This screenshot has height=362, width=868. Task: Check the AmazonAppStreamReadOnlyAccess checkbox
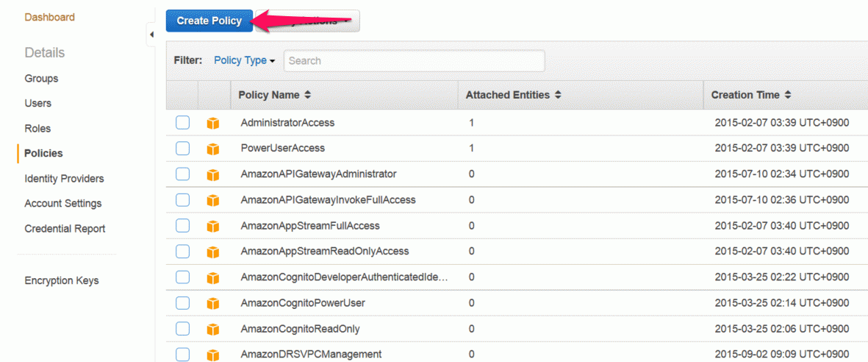[183, 251]
